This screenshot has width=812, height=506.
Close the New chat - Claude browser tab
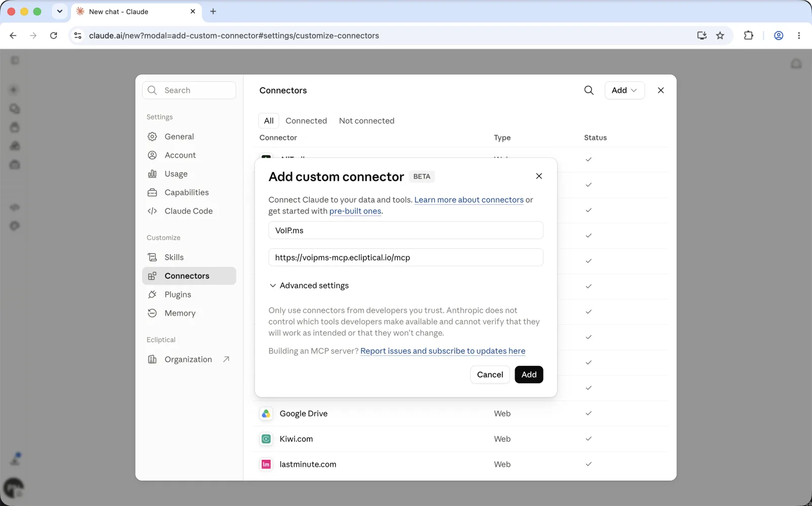point(193,11)
